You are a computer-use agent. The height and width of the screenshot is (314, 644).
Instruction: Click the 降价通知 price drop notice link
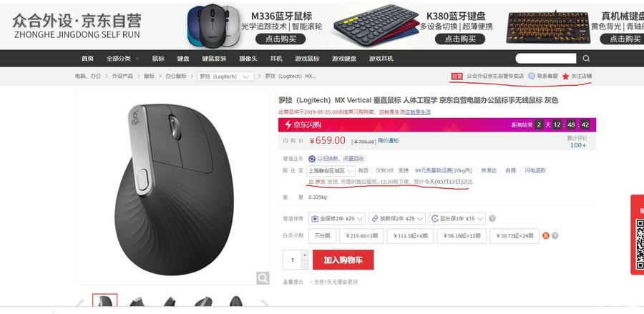coord(388,141)
